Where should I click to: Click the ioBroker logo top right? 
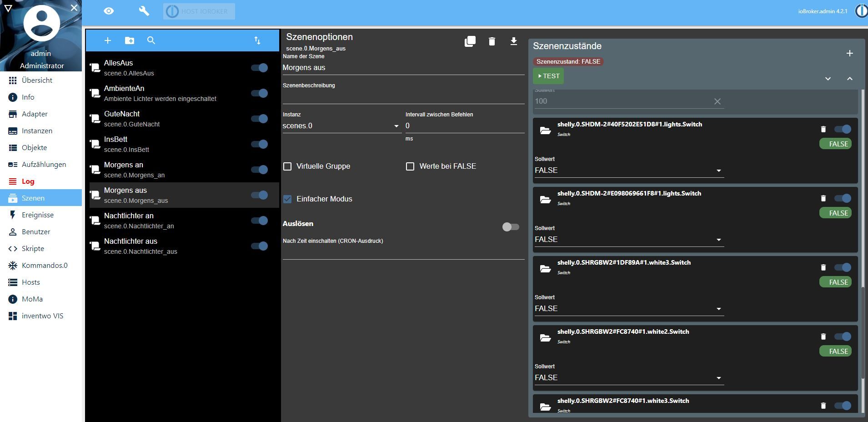[862, 11]
